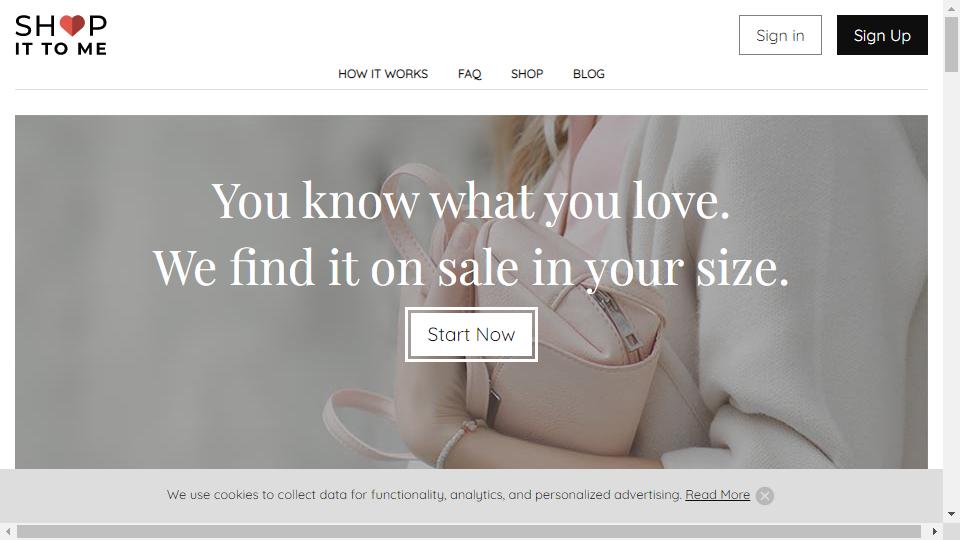Go to the FAQ page
Screen dimensions: 960x540
point(470,73)
